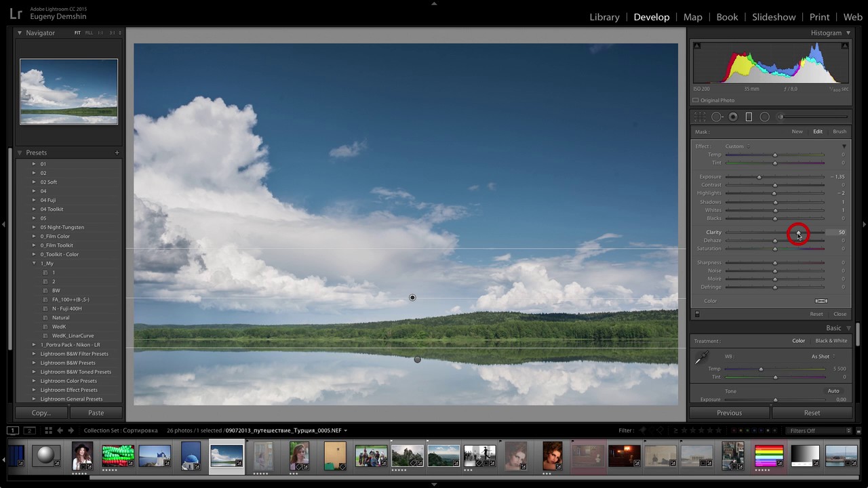Image resolution: width=868 pixels, height=488 pixels.
Task: Pick the White Balance Selector eyedropper
Action: point(703,358)
